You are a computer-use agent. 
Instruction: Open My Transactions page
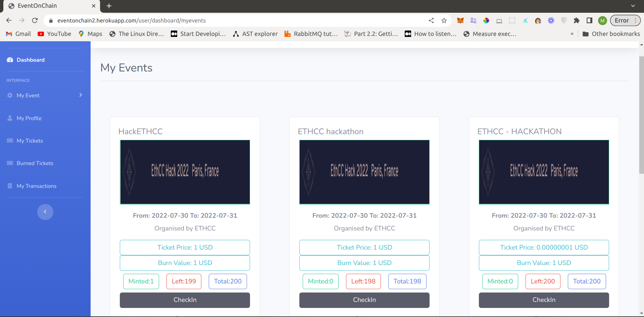36,186
